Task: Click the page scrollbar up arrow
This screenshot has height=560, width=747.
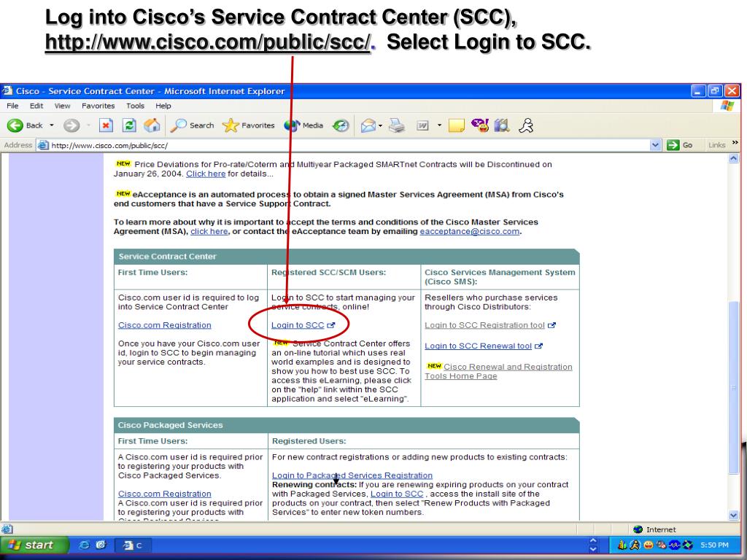Action: point(734,158)
